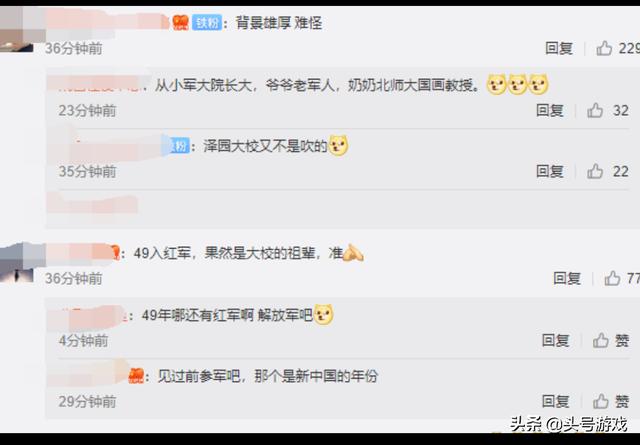Click 赞 thumb on the 4分钟前 reply
Image resolution: width=640 pixels, height=445 pixels.
click(x=600, y=340)
